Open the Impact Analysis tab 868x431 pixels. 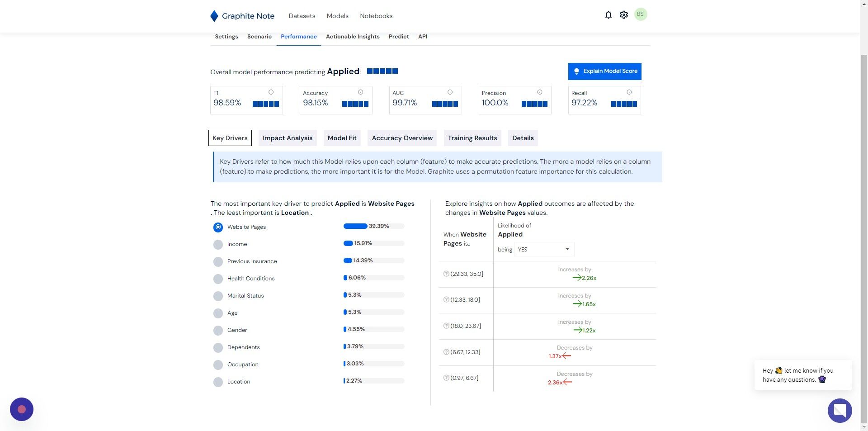[x=288, y=138]
